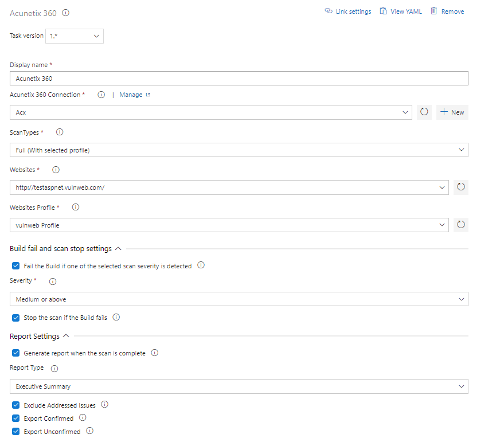Refresh the Websites list
Screen dimensions: 504x442
[460, 187]
